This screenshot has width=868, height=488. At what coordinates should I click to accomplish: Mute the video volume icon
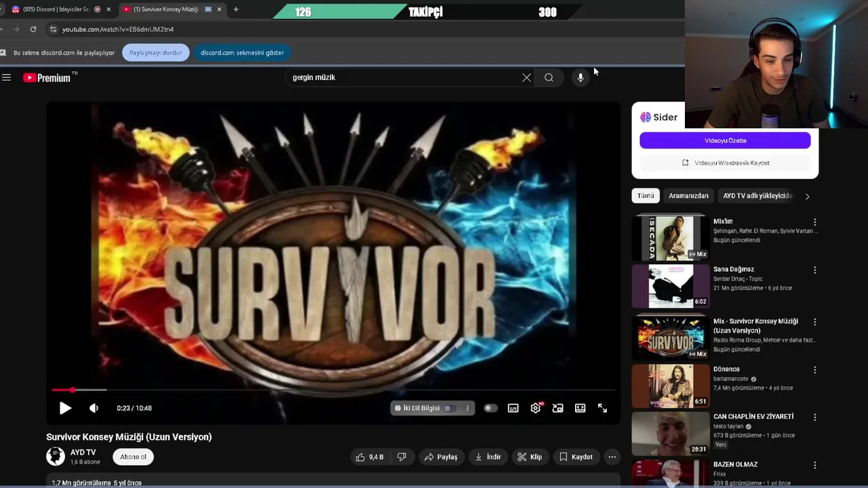(94, 408)
